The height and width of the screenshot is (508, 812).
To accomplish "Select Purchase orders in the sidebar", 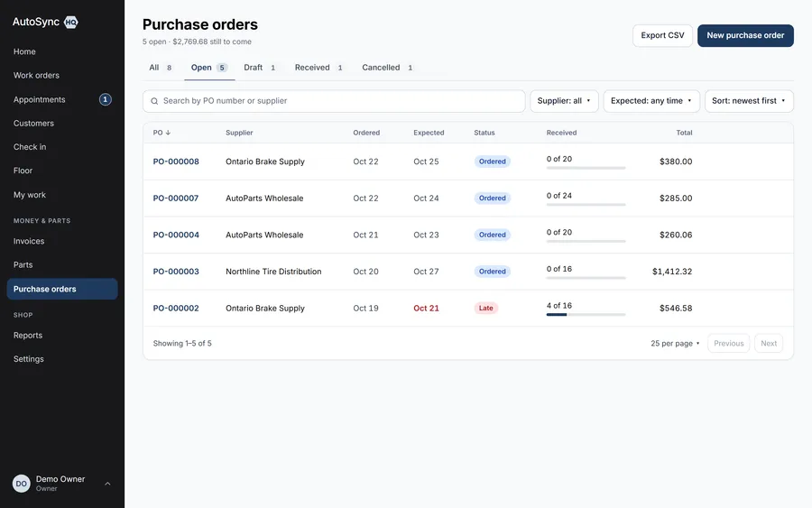I will 62,289.
